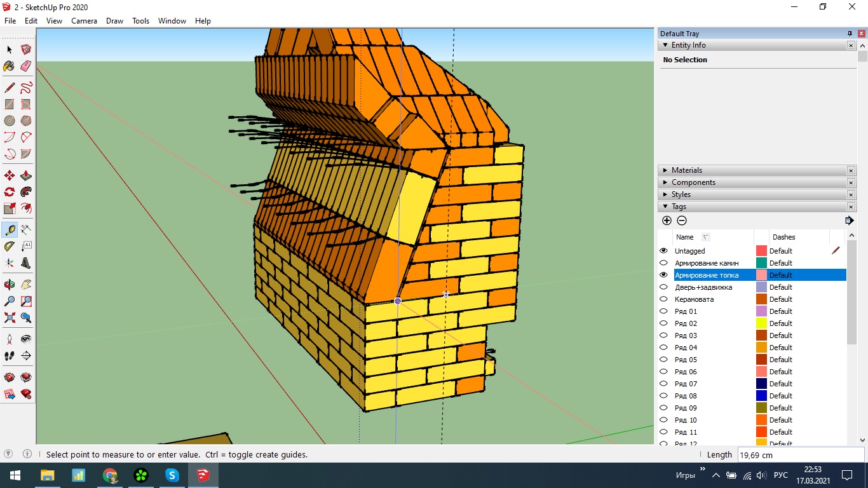Choose the Push/Pull tool
Viewport: 868px width, 488px height.
26,175
